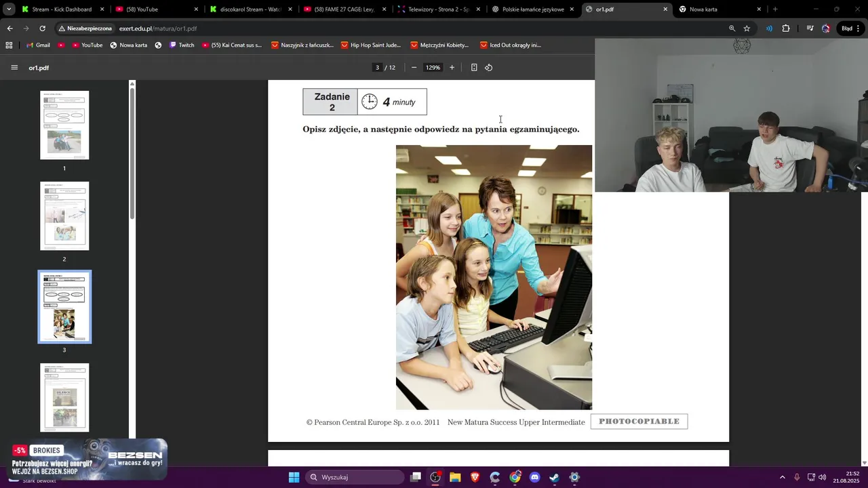This screenshot has width=868, height=488.
Task: Close the or1.pdf tab
Action: (x=665, y=9)
